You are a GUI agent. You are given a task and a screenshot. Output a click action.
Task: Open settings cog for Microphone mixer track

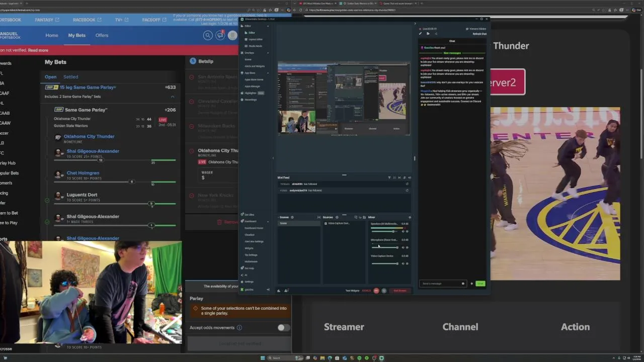(407, 247)
